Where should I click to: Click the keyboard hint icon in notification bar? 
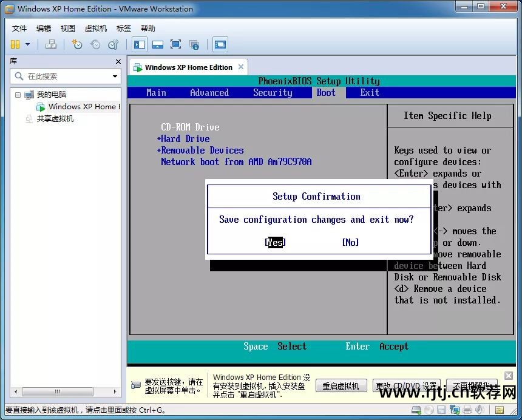point(136,385)
